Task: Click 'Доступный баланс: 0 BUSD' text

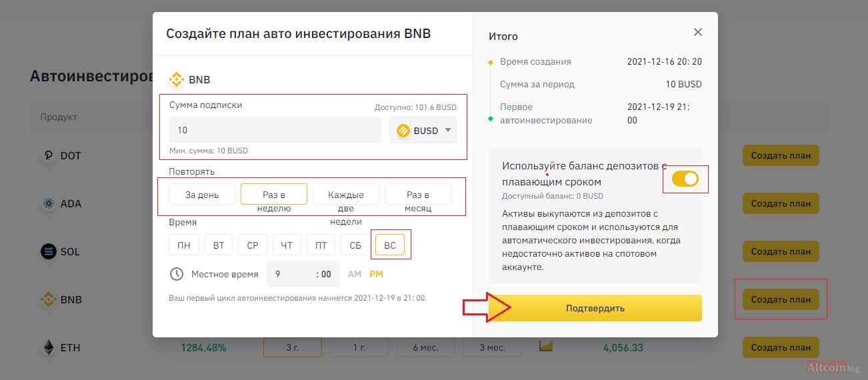Action: click(553, 197)
